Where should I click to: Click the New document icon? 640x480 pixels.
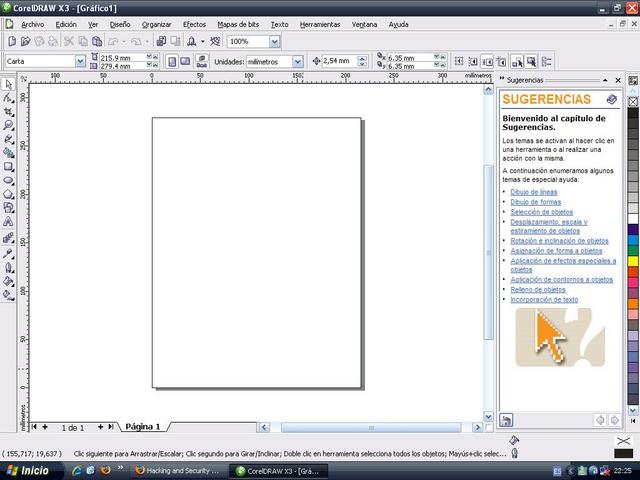[x=11, y=41]
